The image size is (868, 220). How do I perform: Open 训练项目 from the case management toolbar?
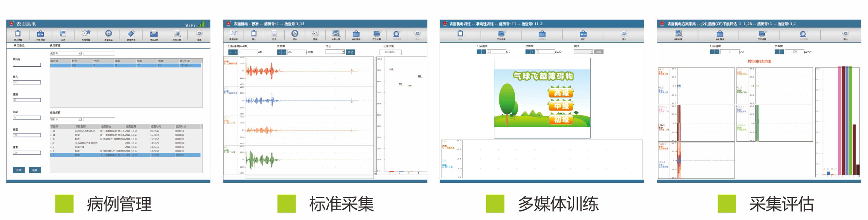(40, 34)
